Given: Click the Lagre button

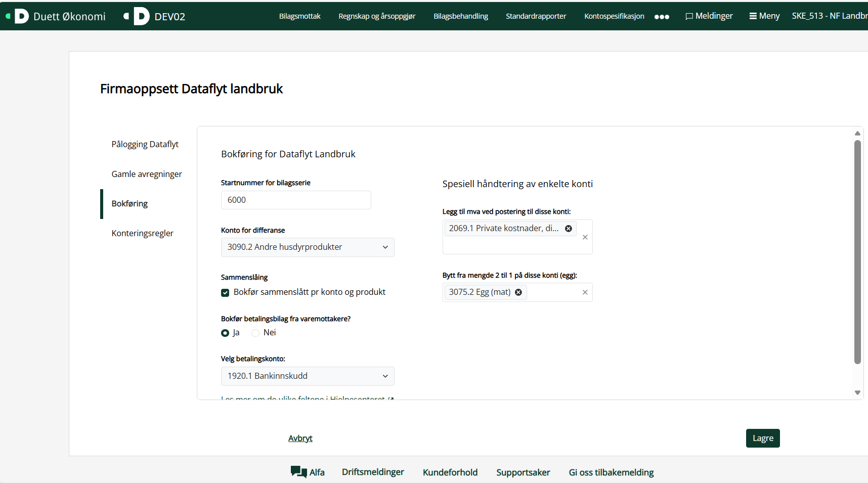Looking at the screenshot, I should pos(763,438).
